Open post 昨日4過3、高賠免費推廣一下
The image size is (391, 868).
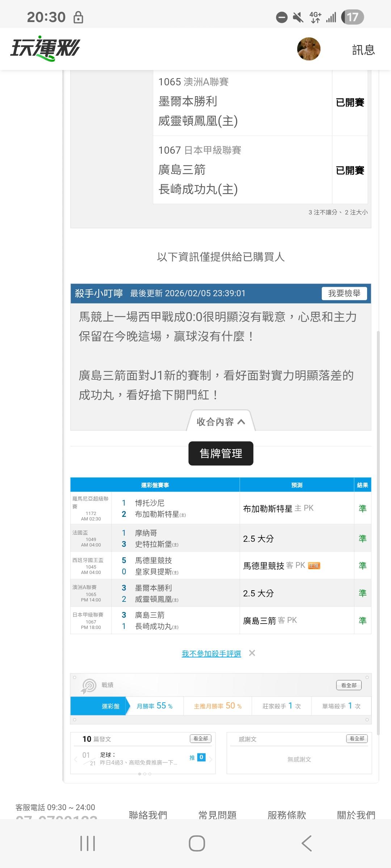(x=138, y=762)
